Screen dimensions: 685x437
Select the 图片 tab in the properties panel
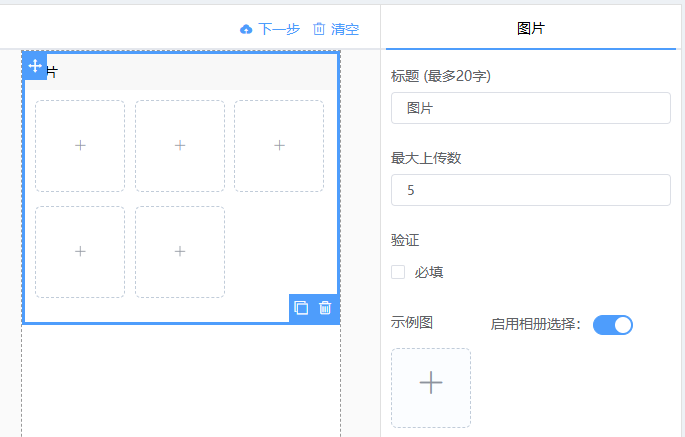click(531, 28)
